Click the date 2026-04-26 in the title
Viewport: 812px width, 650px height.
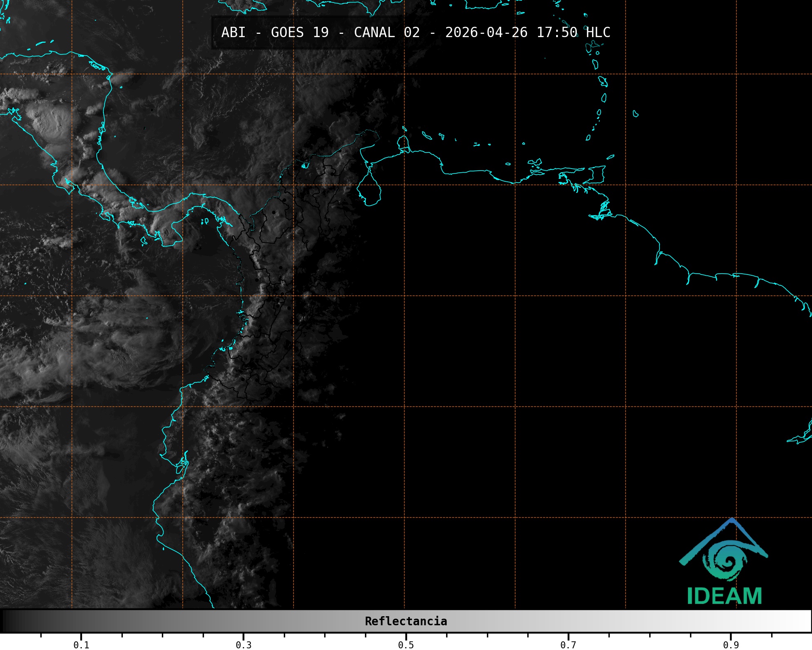(486, 33)
